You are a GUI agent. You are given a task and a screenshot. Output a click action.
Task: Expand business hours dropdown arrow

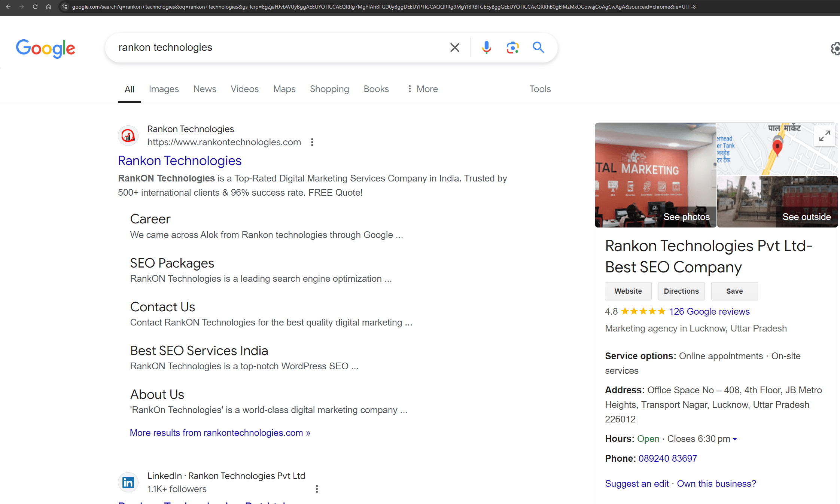[x=735, y=439]
